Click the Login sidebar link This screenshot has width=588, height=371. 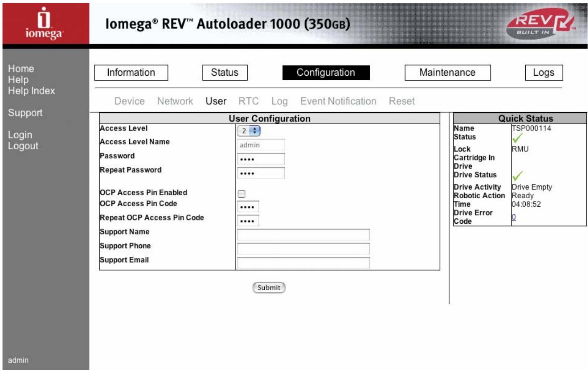pyautogui.click(x=20, y=135)
